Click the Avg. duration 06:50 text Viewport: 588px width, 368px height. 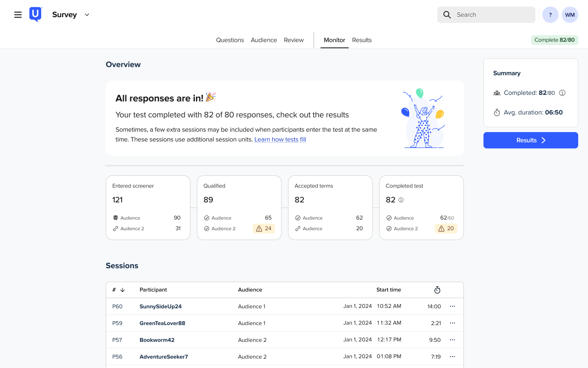point(533,112)
